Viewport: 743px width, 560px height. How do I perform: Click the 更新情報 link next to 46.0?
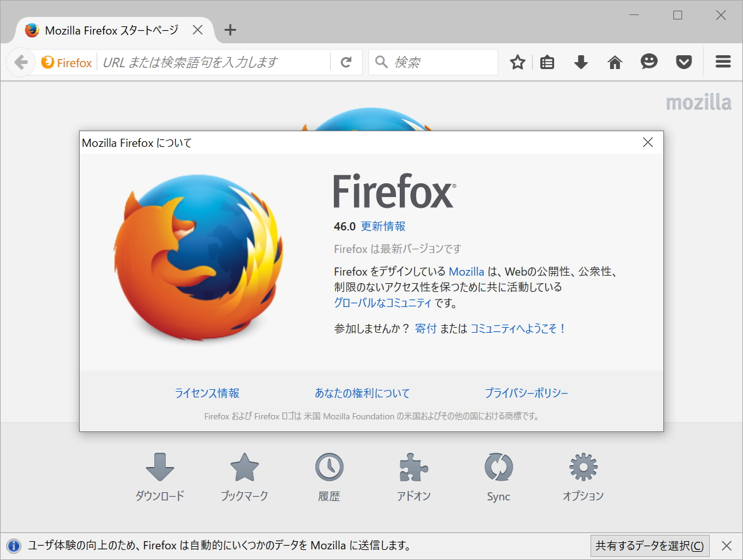coord(383,227)
